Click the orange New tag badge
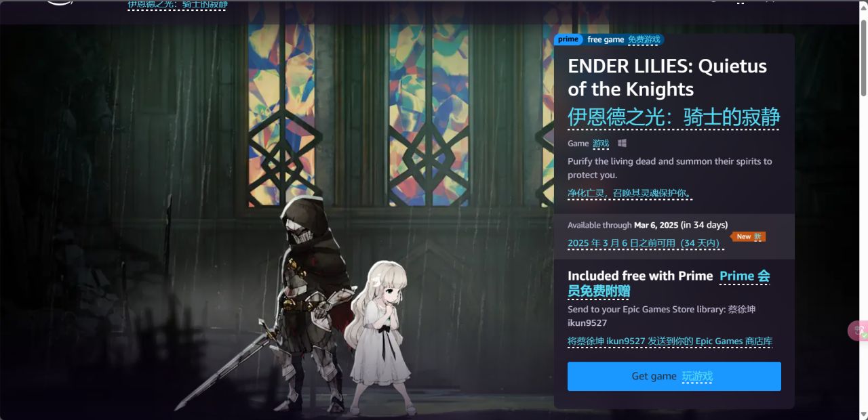This screenshot has height=420, width=868. click(x=748, y=236)
